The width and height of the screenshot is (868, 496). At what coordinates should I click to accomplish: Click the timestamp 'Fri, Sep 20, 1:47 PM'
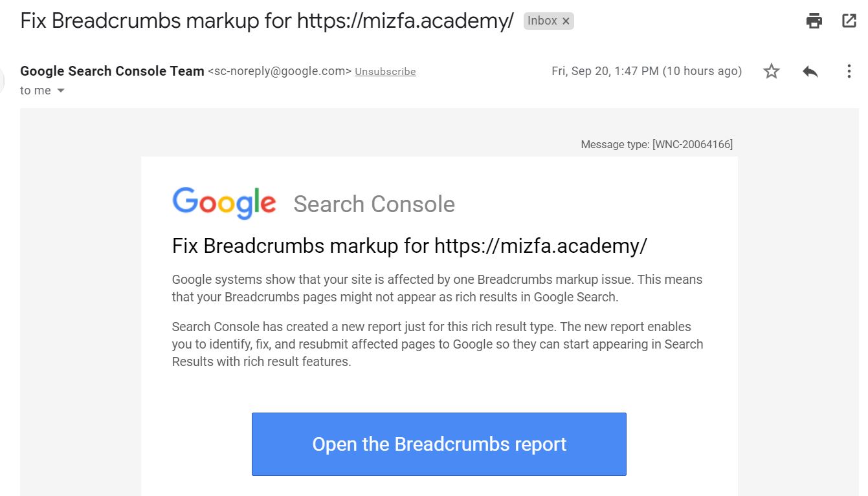(646, 71)
